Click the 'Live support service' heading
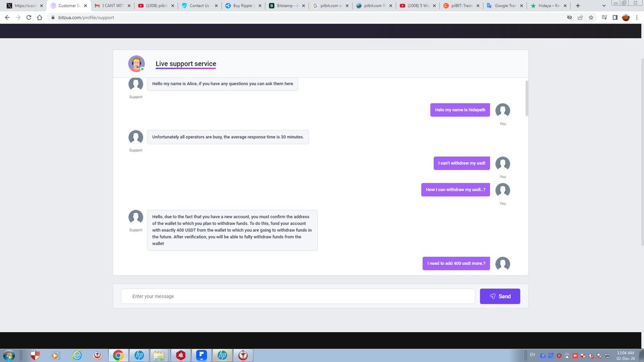644x362 pixels. point(186,64)
